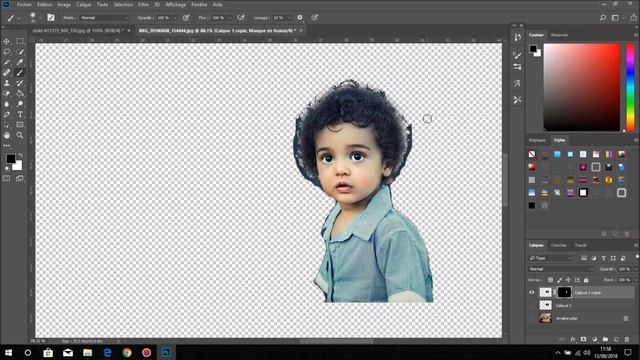Toggle lock all padlock
The image size is (640, 360).
[586, 280]
